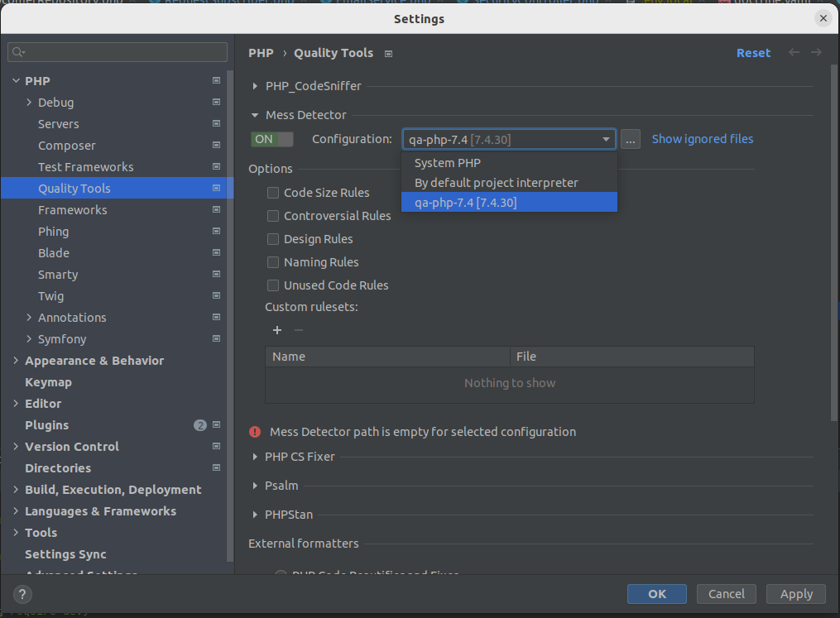Confirm settings with OK button

[x=657, y=594]
